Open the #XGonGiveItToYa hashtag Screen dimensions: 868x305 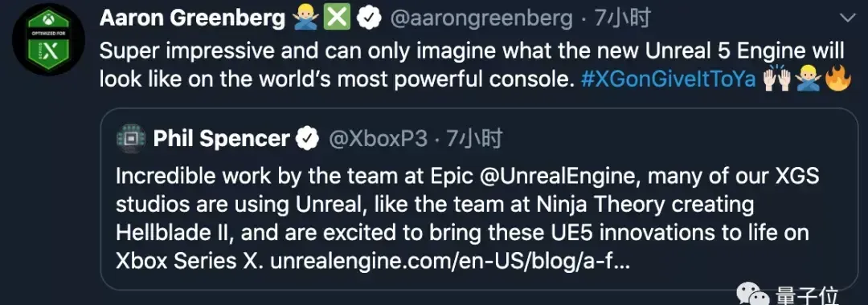click(x=669, y=80)
